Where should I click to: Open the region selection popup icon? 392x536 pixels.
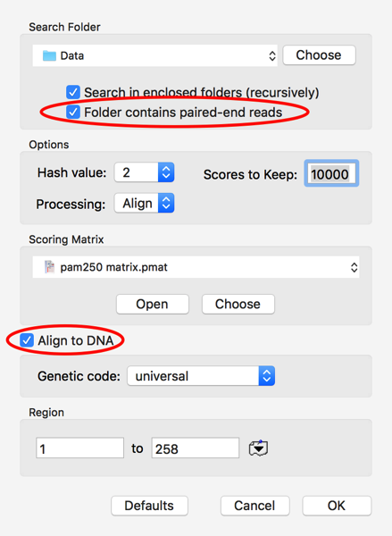(x=258, y=448)
